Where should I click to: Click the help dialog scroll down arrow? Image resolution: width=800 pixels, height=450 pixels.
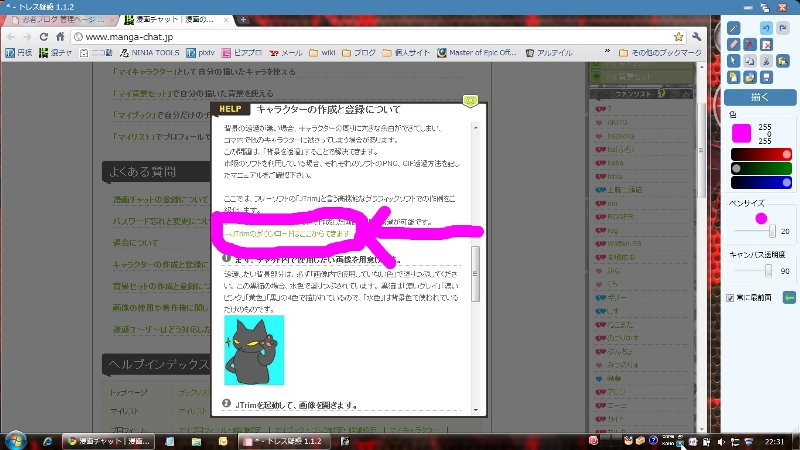476,410
